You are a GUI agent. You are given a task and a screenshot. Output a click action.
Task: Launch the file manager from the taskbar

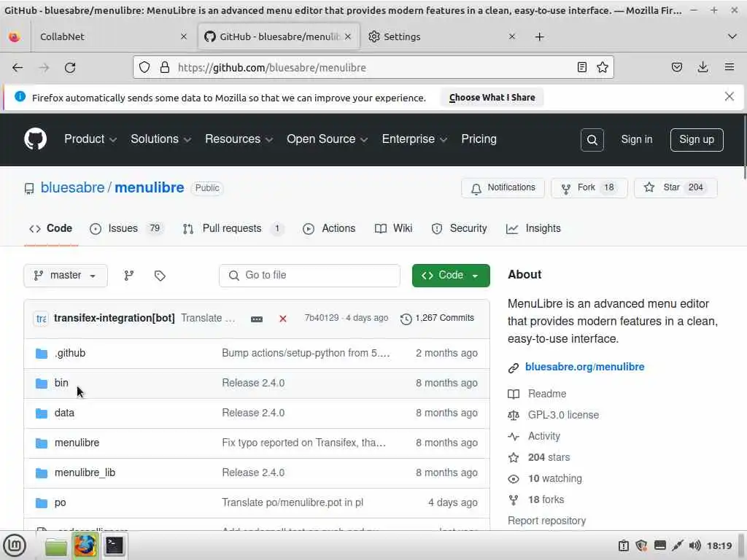click(x=56, y=545)
